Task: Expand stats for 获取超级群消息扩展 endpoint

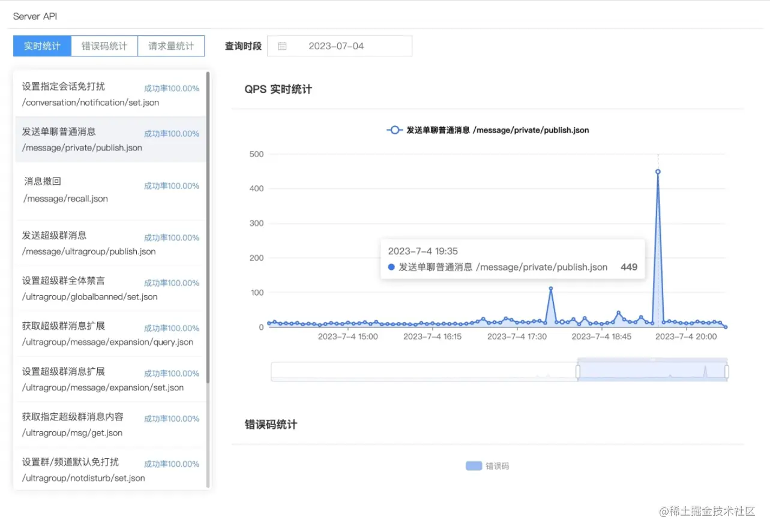Action: point(110,334)
